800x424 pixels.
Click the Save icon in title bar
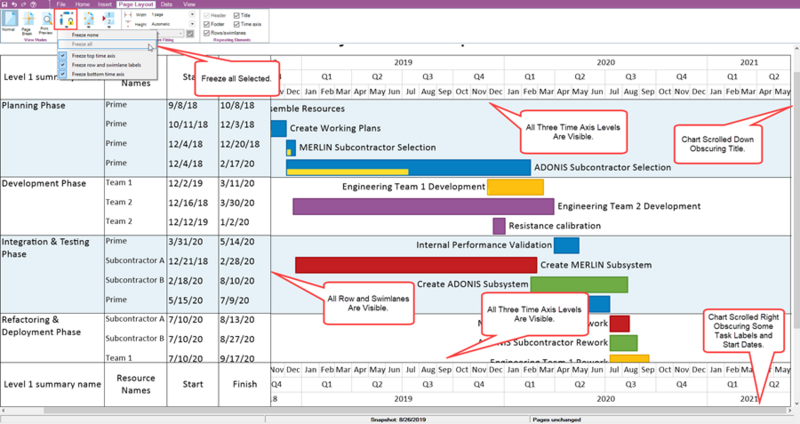point(5,4)
